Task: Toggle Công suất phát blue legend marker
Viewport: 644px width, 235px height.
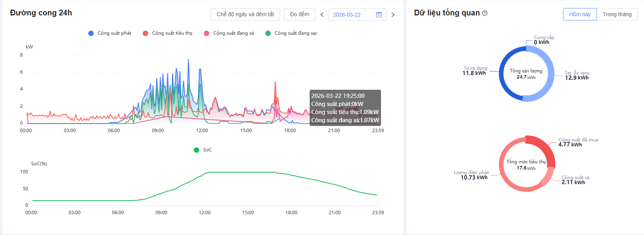Action: click(x=91, y=33)
